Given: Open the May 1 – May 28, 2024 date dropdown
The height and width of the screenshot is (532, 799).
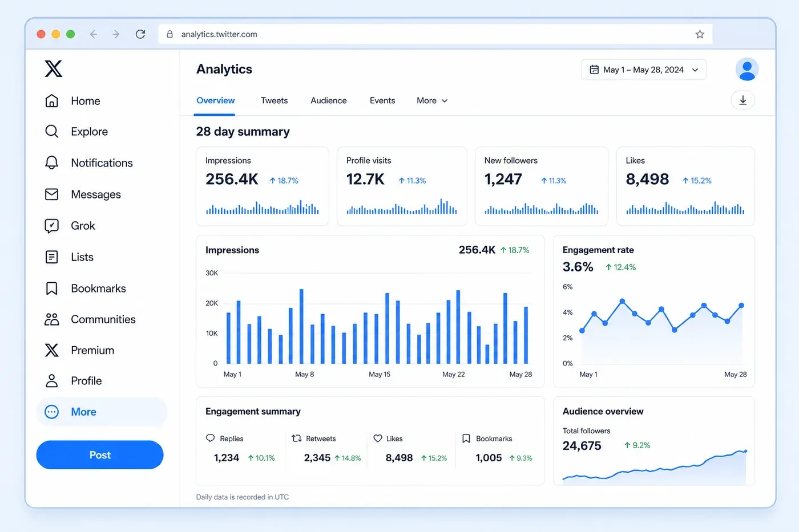Looking at the screenshot, I should pyautogui.click(x=644, y=70).
